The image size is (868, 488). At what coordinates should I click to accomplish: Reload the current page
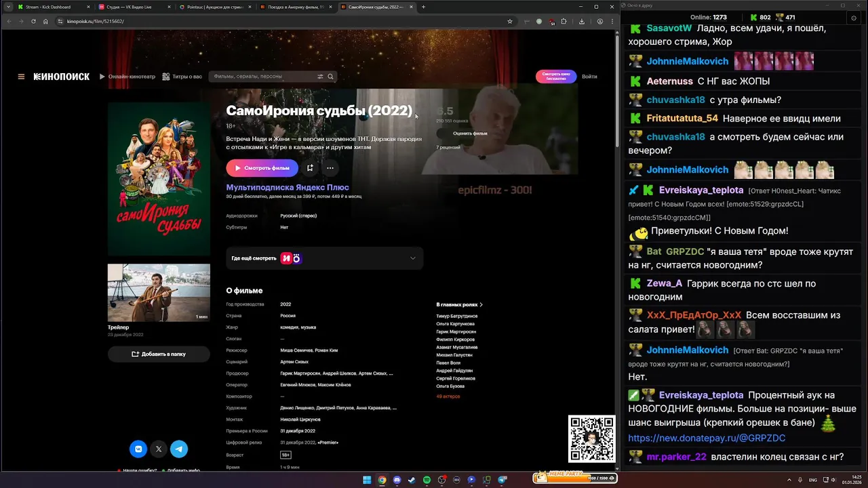coord(33,21)
